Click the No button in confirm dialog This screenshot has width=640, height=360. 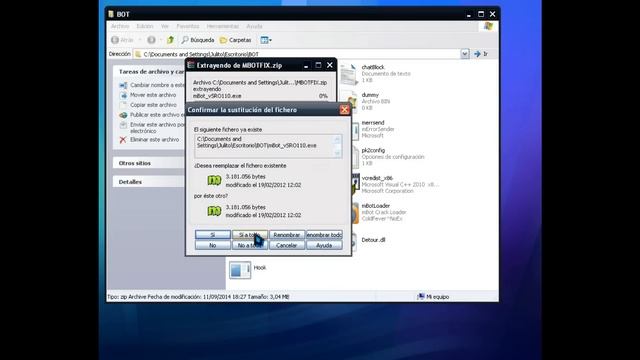point(213,245)
